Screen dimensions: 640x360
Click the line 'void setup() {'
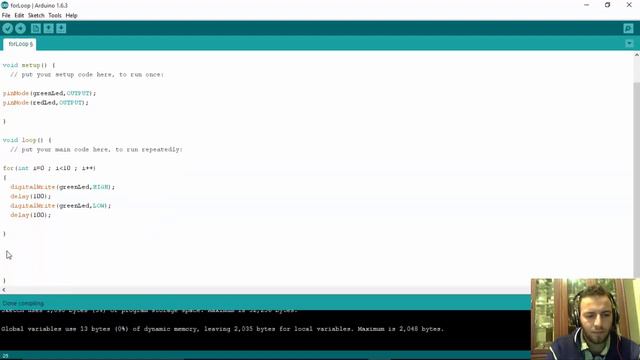[29, 65]
